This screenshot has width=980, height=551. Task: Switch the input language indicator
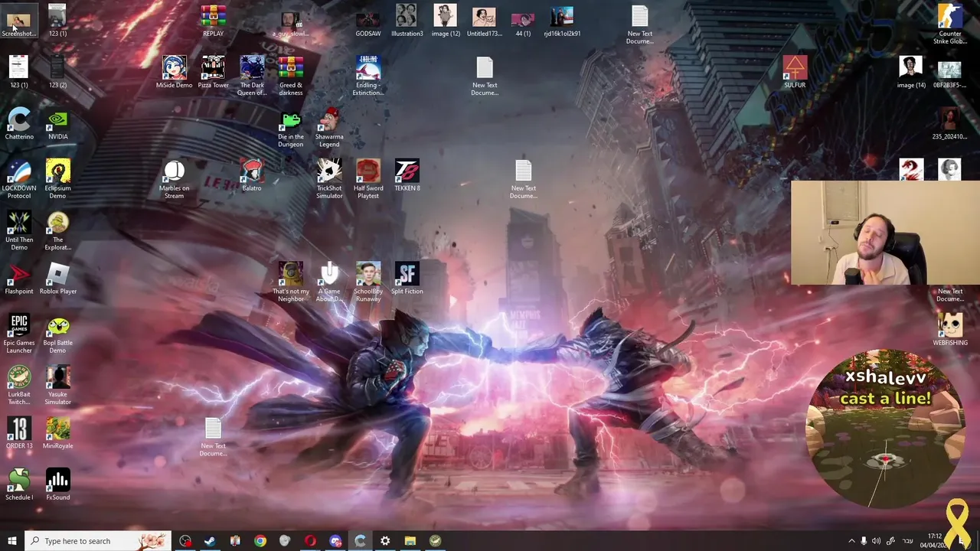(907, 541)
